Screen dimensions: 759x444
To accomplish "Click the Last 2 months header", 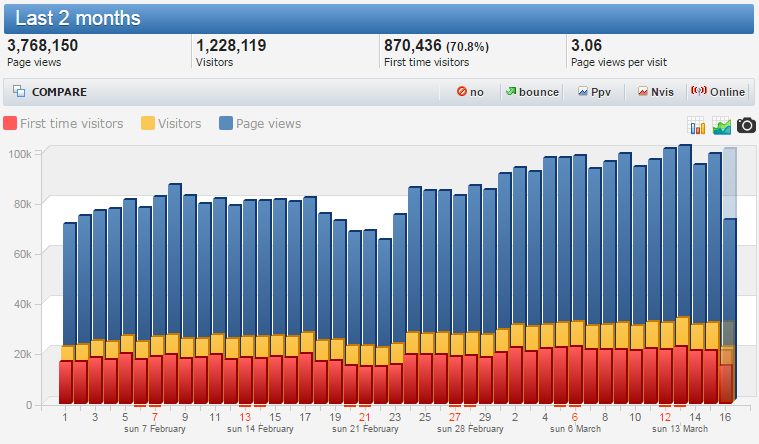I will coord(77,18).
